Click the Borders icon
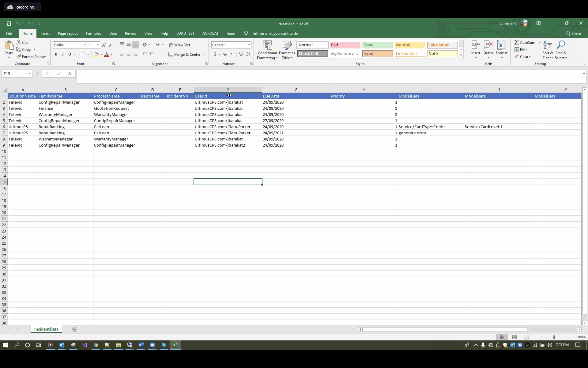Viewport: 588px width, 368px height. (x=83, y=54)
